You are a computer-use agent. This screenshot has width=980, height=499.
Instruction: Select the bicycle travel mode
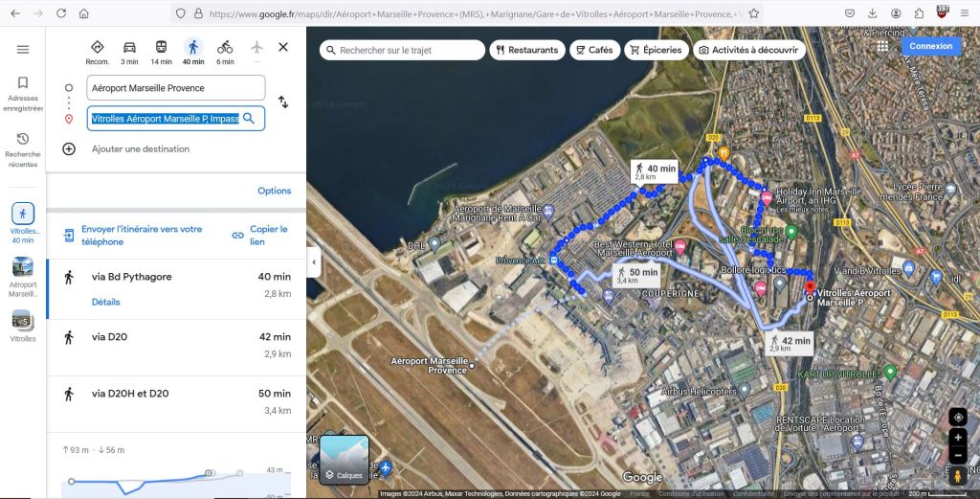225,47
